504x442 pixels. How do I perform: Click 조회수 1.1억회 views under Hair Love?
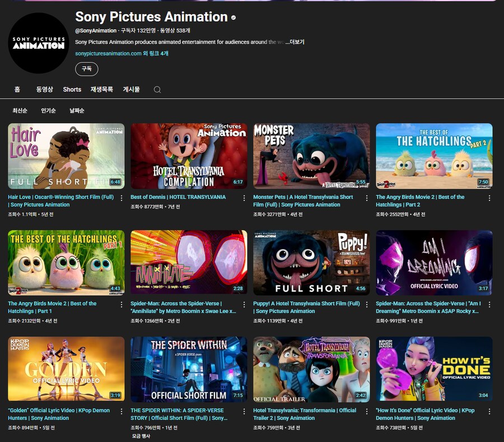[x=22, y=214]
